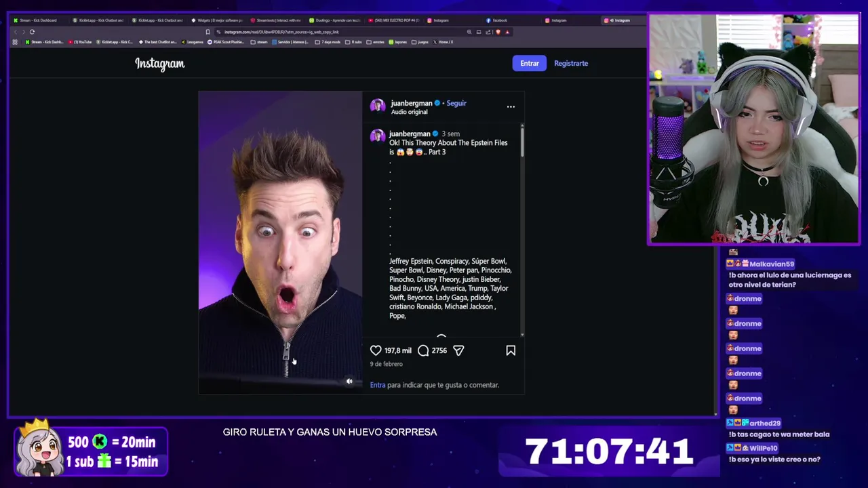Viewport: 868px width, 488px height.
Task: Switch to the Facebook tab
Action: (512, 20)
